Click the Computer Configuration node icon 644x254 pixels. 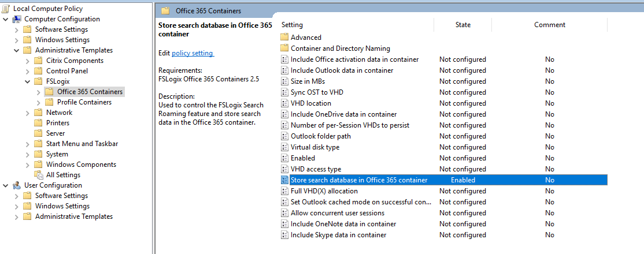tap(17, 19)
